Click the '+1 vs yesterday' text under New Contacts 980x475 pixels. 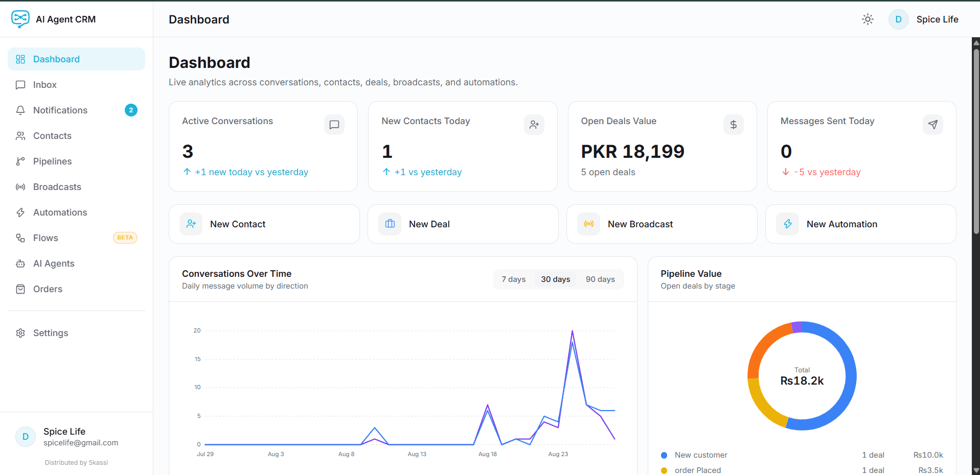pos(428,172)
